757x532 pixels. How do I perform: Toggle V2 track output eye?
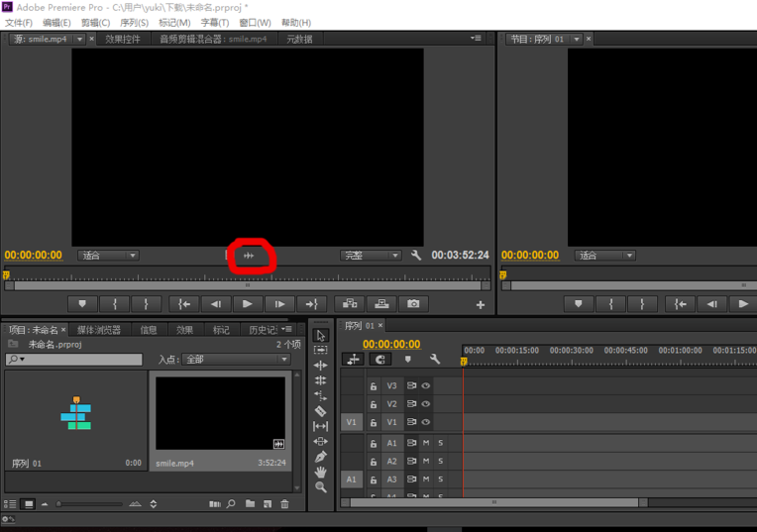(426, 403)
